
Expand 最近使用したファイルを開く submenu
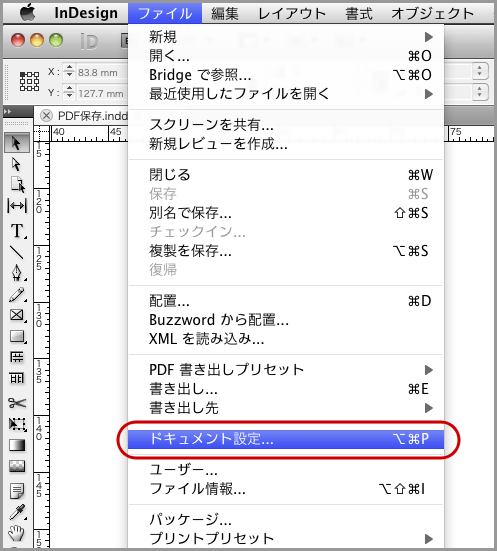pyautogui.click(x=286, y=93)
